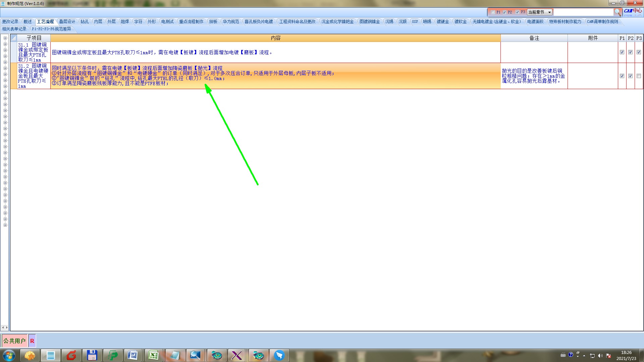Click the blue floppy disk taskbar icon
The image size is (644, 362).
point(92,355)
